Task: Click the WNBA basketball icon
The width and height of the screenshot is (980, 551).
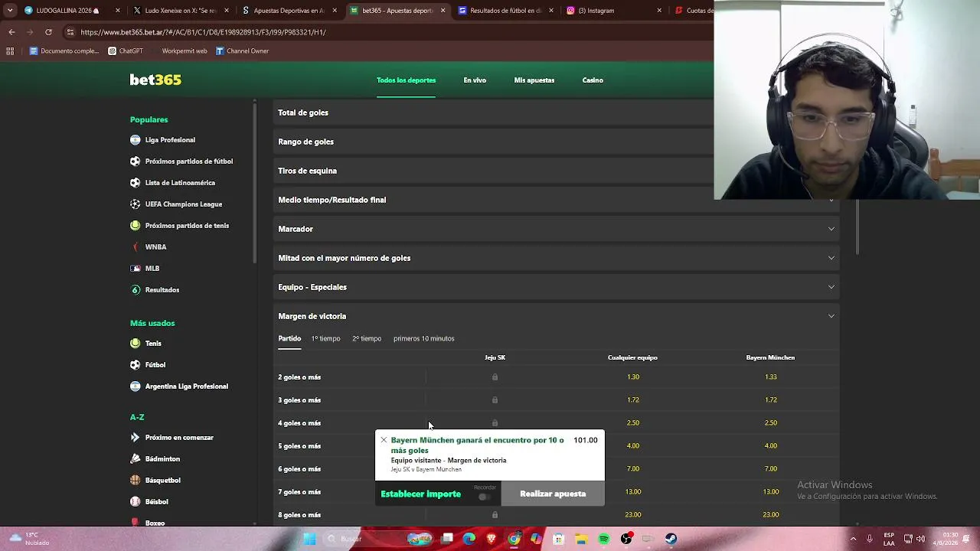Action: (x=136, y=247)
